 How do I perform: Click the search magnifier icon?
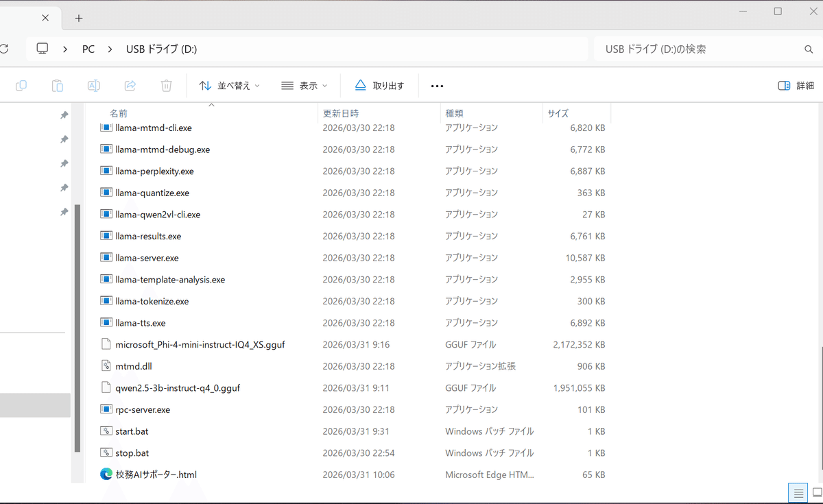pyautogui.click(x=809, y=49)
